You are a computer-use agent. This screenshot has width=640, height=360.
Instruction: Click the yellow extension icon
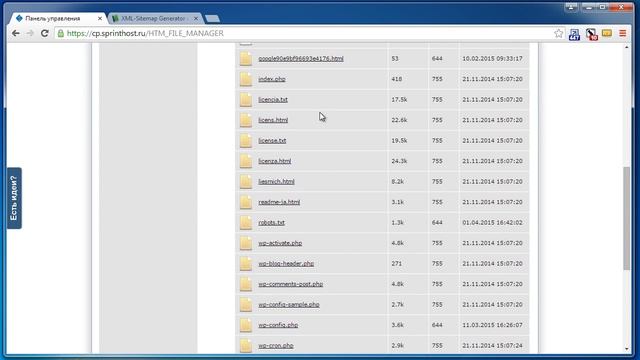point(607,33)
